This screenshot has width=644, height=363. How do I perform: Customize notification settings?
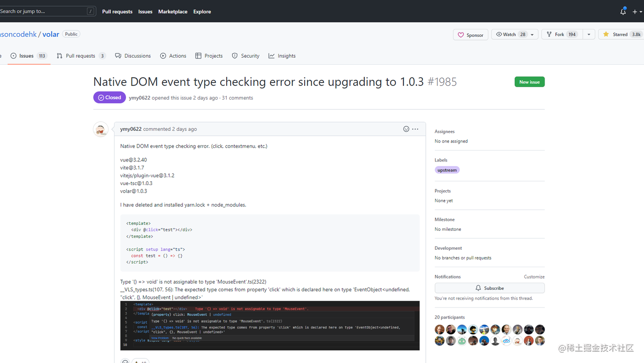click(534, 277)
